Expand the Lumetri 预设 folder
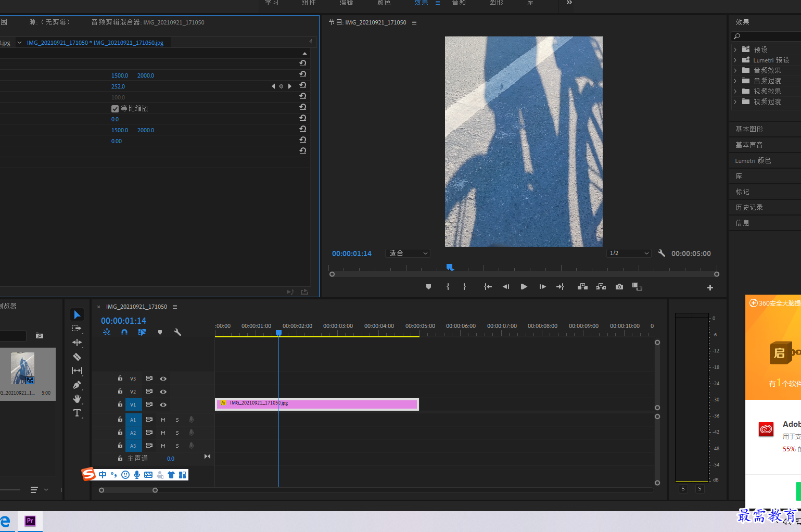Viewport: 801px width, 532px height. point(735,60)
